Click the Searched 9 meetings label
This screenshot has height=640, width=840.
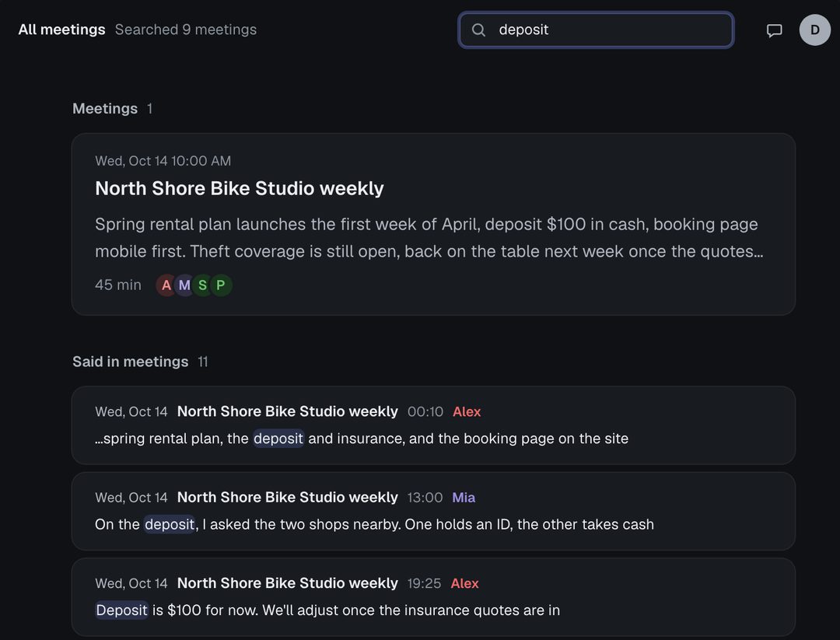186,30
